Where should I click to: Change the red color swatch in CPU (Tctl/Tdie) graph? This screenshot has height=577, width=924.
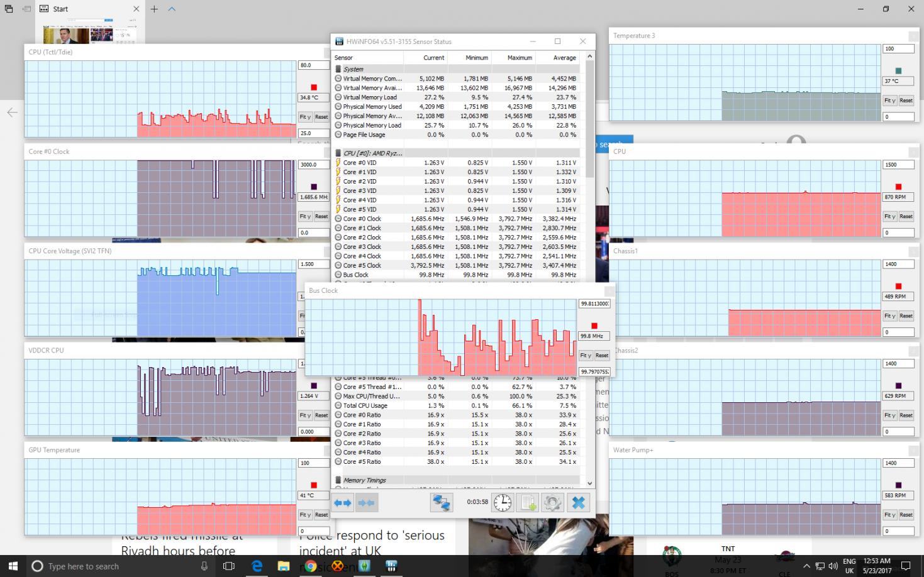tap(314, 87)
